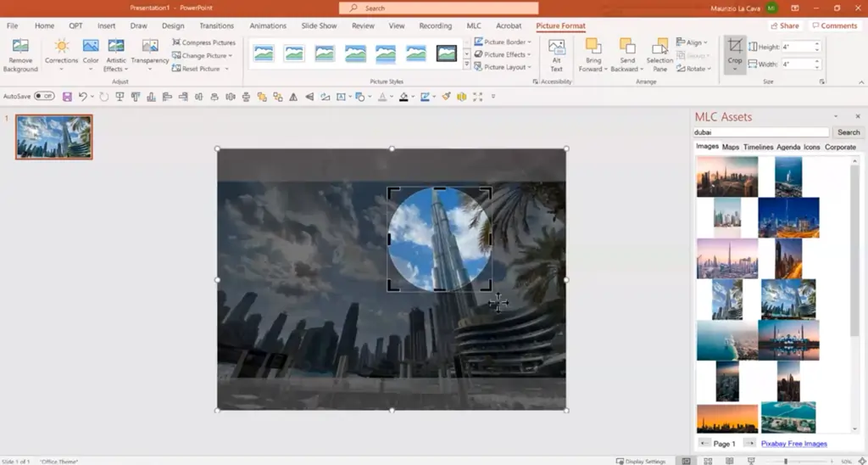Click the Redo icon
Image resolution: width=868 pixels, height=465 pixels.
[x=103, y=97]
